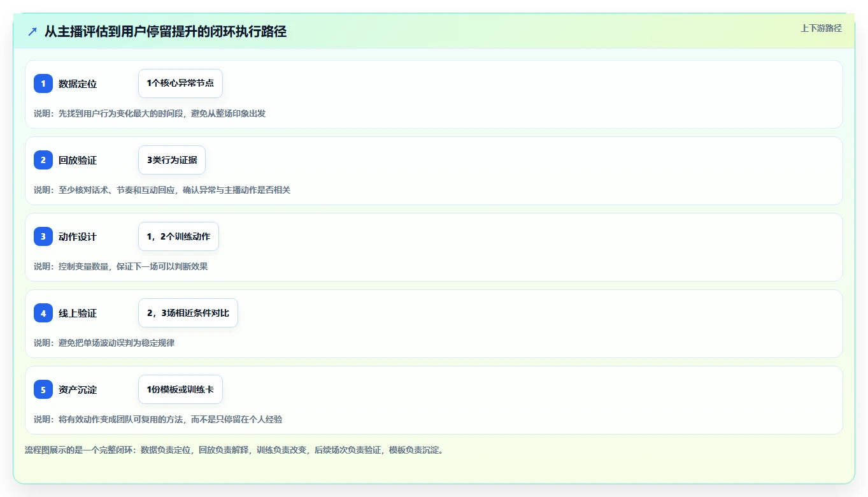The height and width of the screenshot is (497, 868).
Task: Click the footer note starting 流程图展示的是一个完整闭环
Action: (x=234, y=450)
